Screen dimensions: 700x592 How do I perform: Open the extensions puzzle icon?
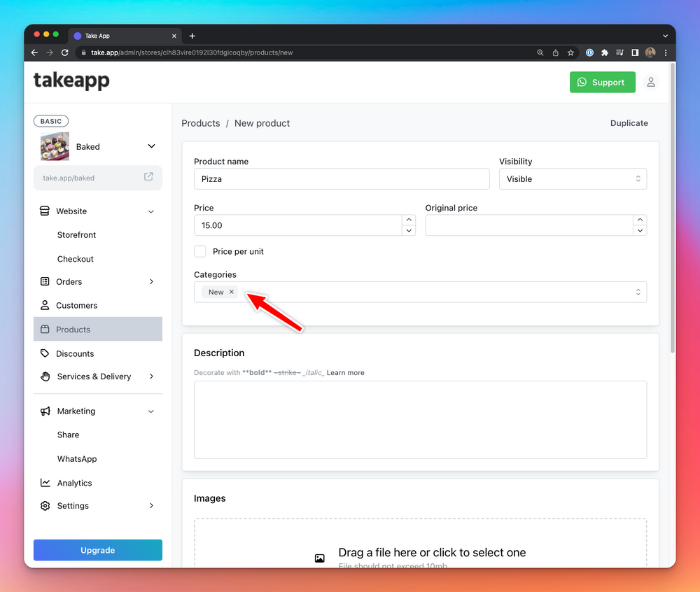(605, 52)
